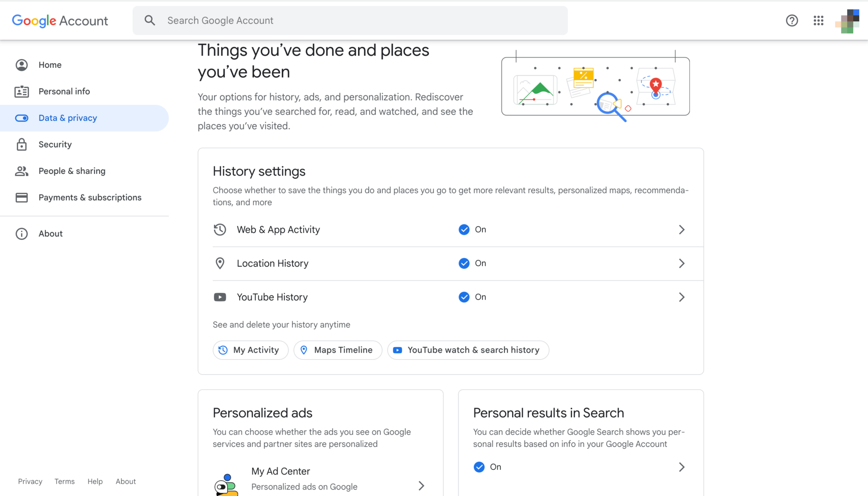Open Maps Timeline button
This screenshot has height=496, width=868.
(338, 350)
